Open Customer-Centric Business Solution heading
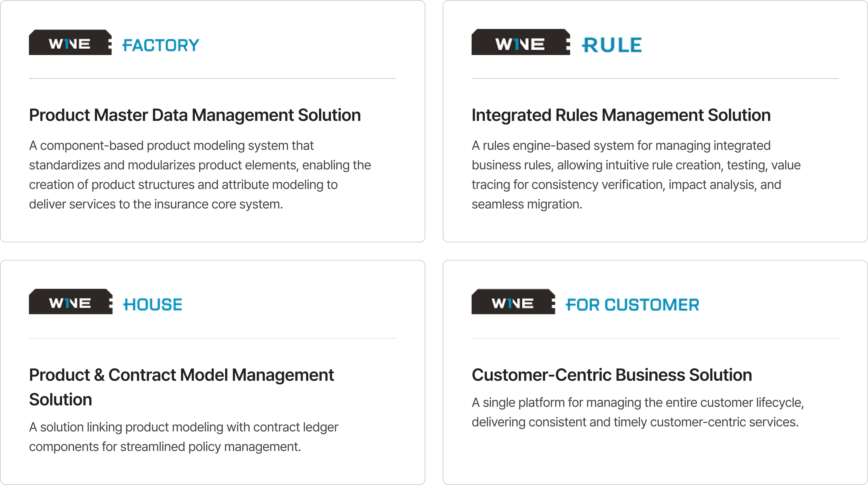Screen dimensions: 868x485 click(x=612, y=375)
